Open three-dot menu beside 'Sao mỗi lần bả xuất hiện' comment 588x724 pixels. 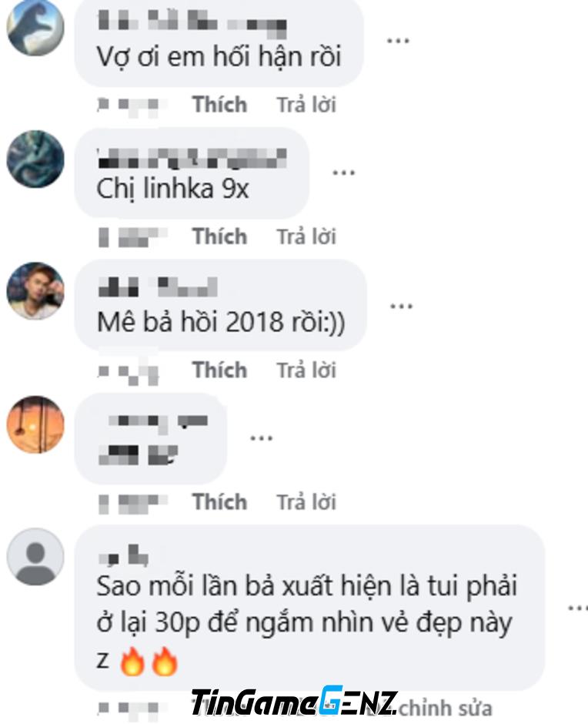[578, 608]
